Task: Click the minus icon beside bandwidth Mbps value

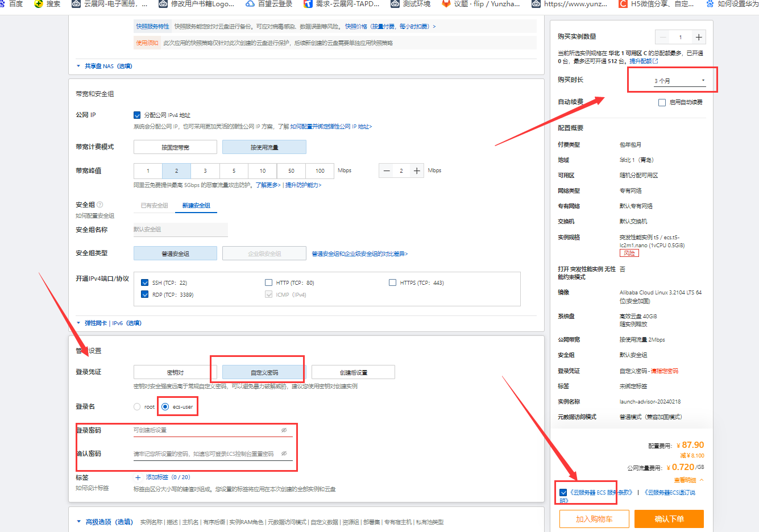Action: [x=387, y=171]
